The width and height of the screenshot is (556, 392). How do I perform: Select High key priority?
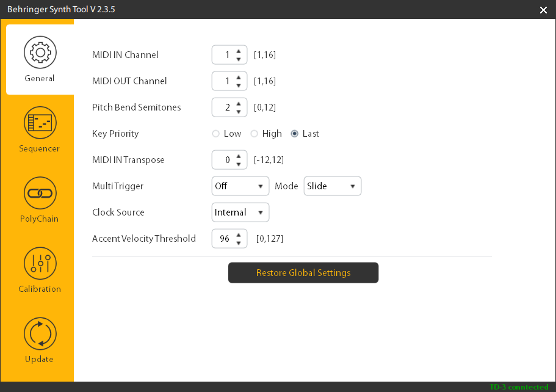[x=255, y=134]
